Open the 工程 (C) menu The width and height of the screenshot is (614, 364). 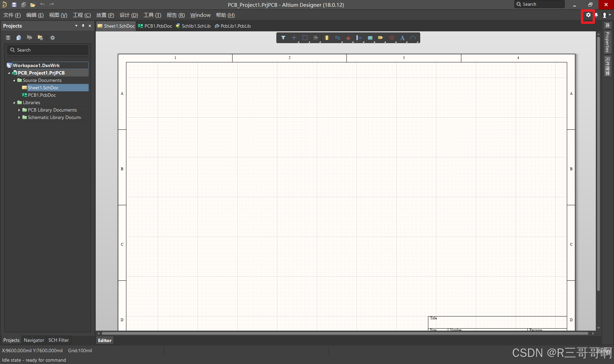pyautogui.click(x=82, y=15)
